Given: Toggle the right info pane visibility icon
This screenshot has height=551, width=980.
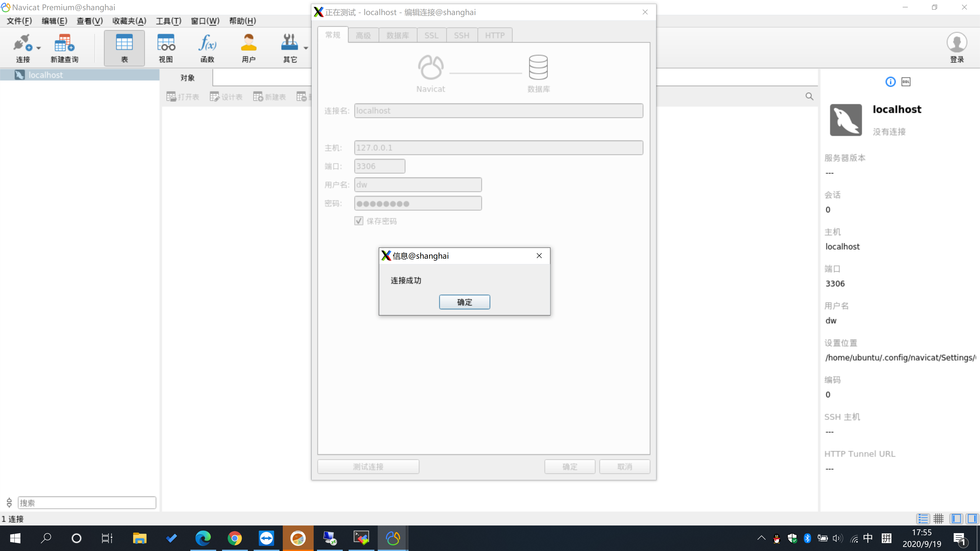Looking at the screenshot, I should [x=972, y=518].
